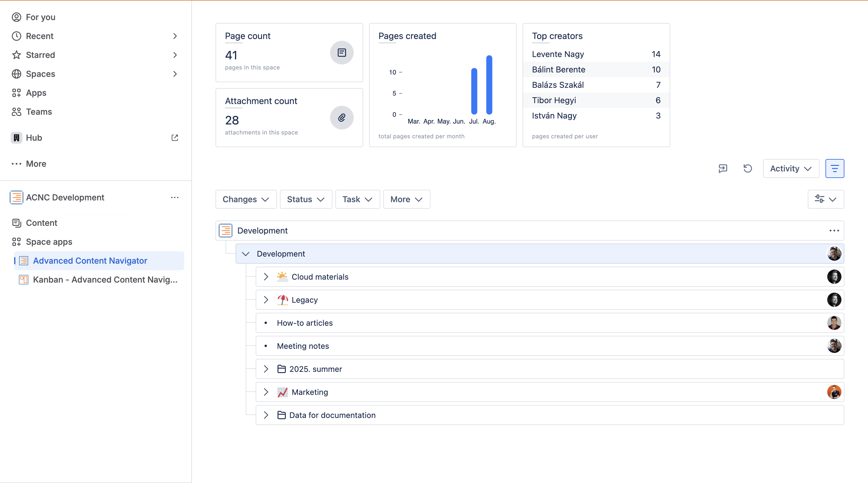Open the Status filter dropdown
Viewport: 868px width, 483px height.
(x=306, y=199)
